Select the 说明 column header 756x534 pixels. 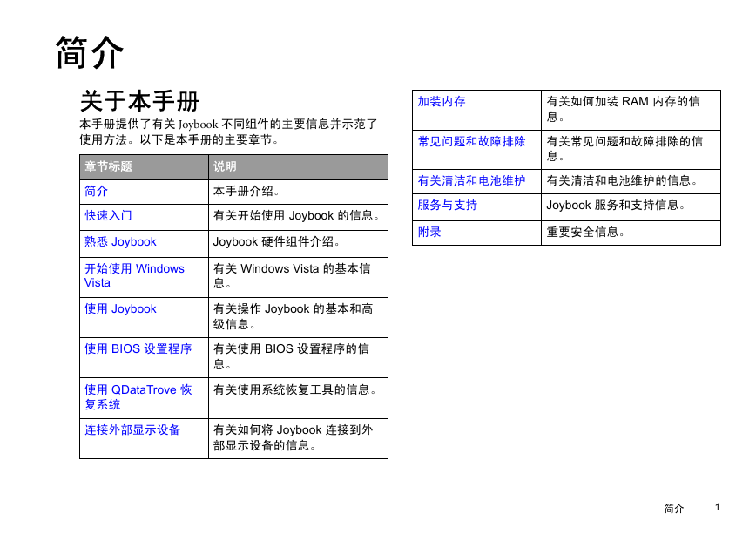coord(298,167)
